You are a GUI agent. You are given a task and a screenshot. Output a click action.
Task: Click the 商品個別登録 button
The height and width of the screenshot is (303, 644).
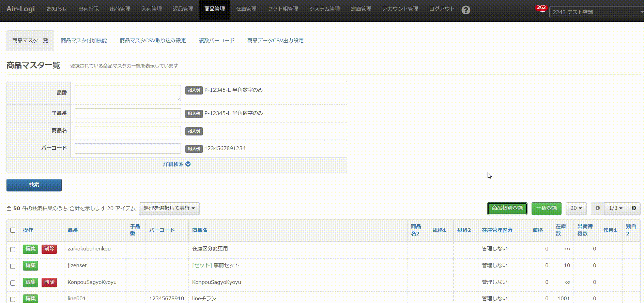coord(507,208)
